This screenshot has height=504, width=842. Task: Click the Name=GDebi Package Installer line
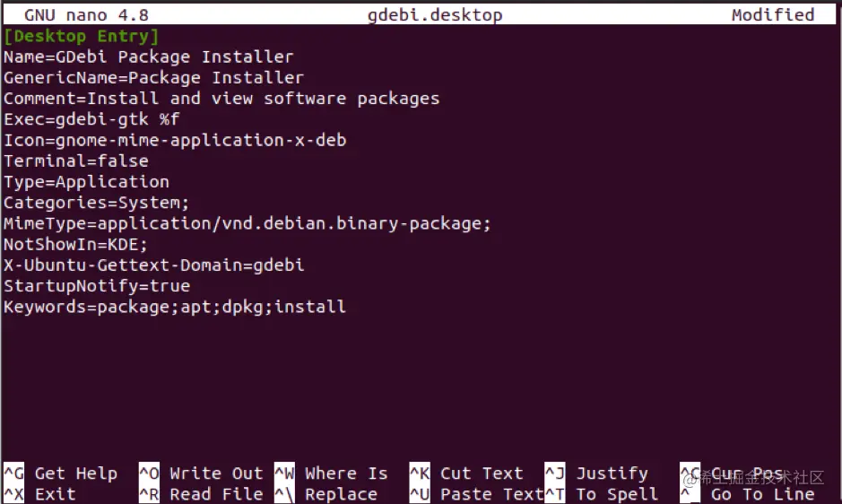[x=149, y=56]
